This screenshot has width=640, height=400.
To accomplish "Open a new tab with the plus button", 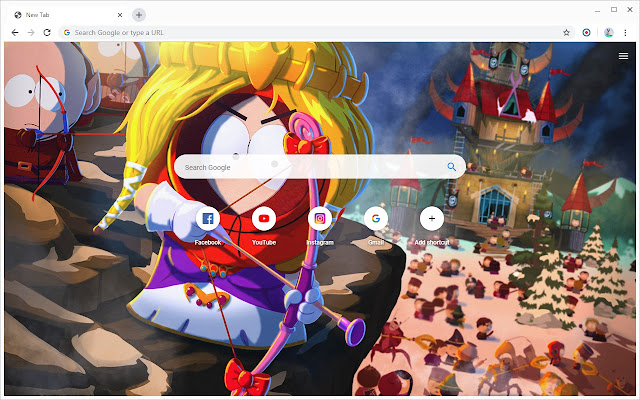I will (x=139, y=15).
